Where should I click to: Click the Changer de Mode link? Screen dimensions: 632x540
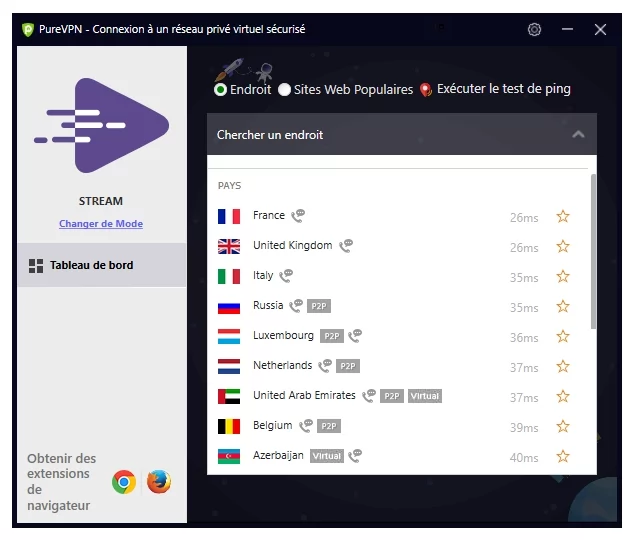(101, 224)
